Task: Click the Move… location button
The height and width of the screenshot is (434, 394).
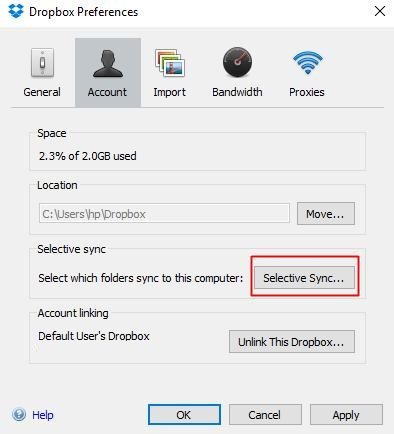Action: (326, 213)
